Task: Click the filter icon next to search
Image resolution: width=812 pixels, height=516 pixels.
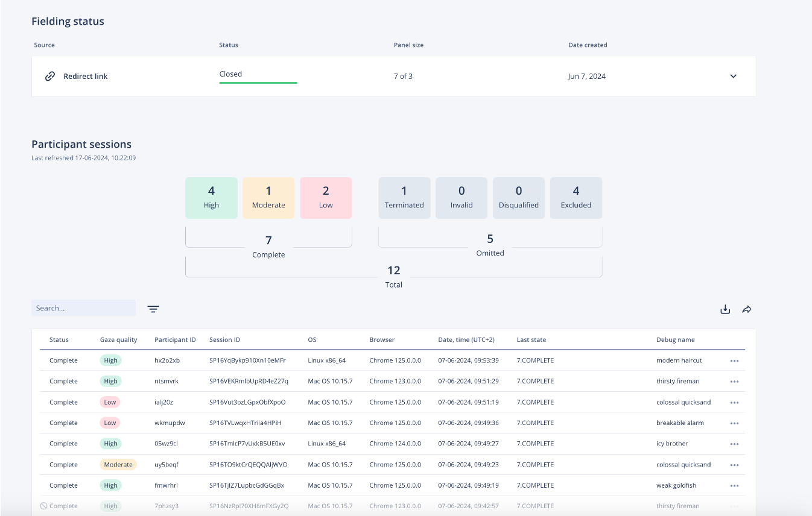Action: click(x=153, y=309)
